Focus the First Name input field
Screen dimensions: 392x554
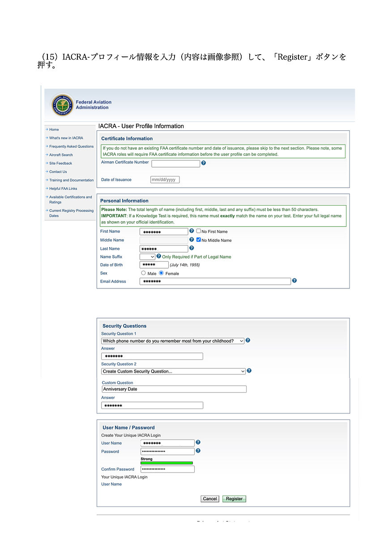[x=164, y=232]
